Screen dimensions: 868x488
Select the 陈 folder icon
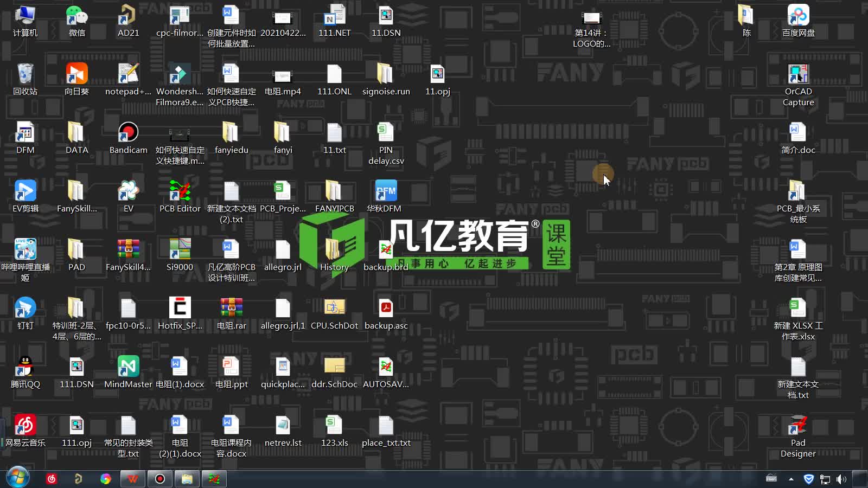[x=746, y=22]
